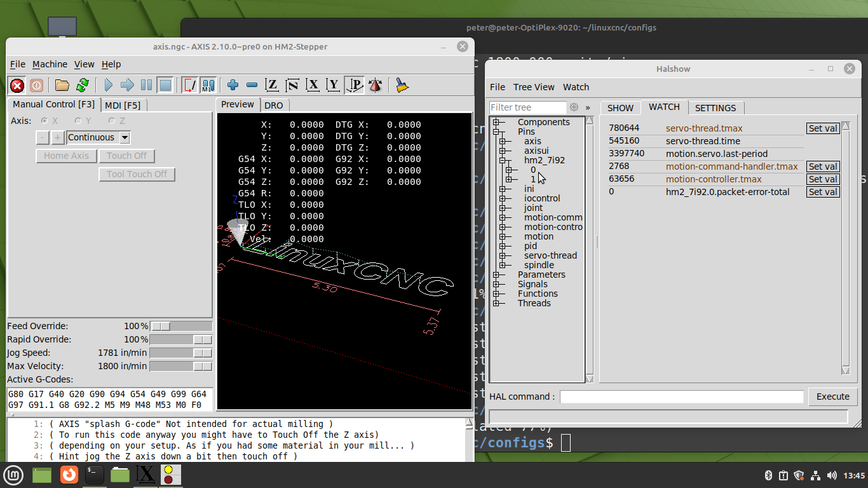Toggle block delete skip-lines icon
868x488 pixels.
pos(189,85)
